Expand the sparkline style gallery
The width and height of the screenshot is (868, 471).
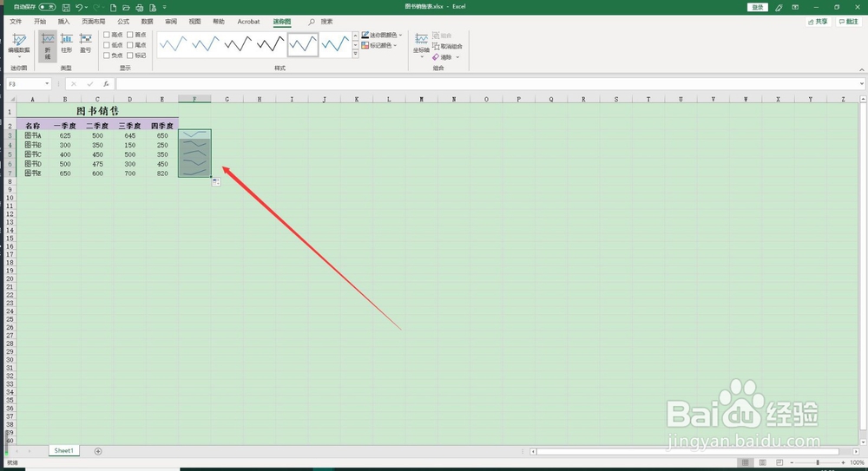tap(355, 55)
